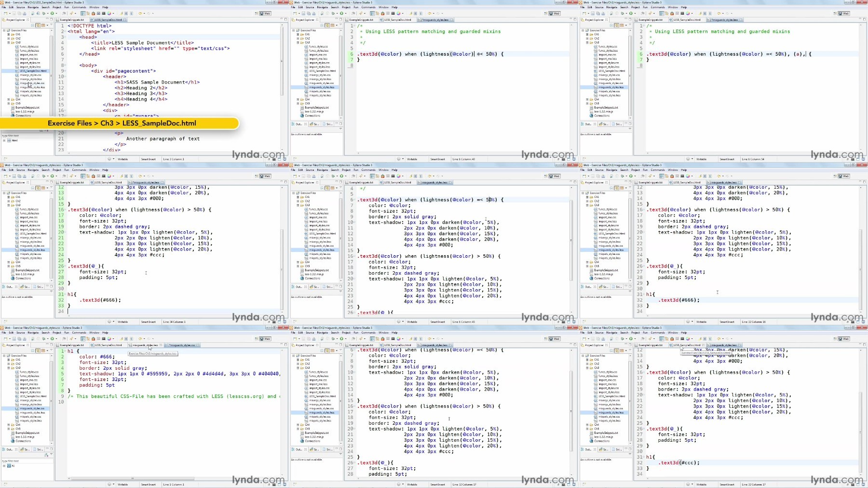
Task: Click green Run icon in DOCTYPE html window
Action: [52, 14]
